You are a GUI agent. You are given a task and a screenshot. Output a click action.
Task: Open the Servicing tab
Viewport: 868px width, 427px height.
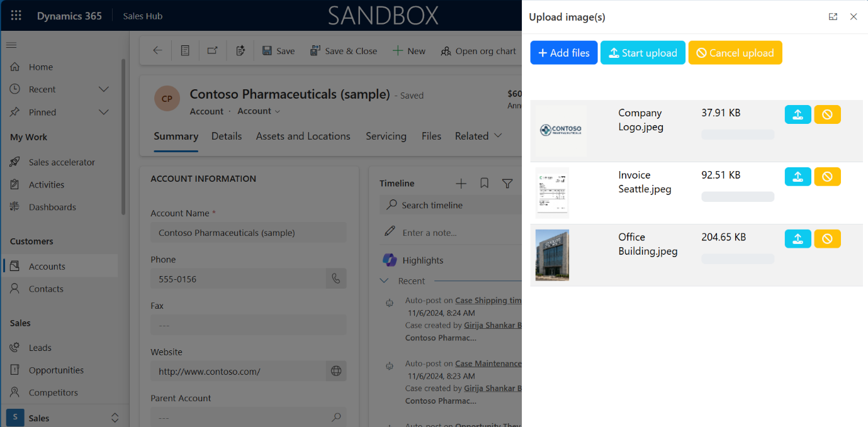coord(386,136)
